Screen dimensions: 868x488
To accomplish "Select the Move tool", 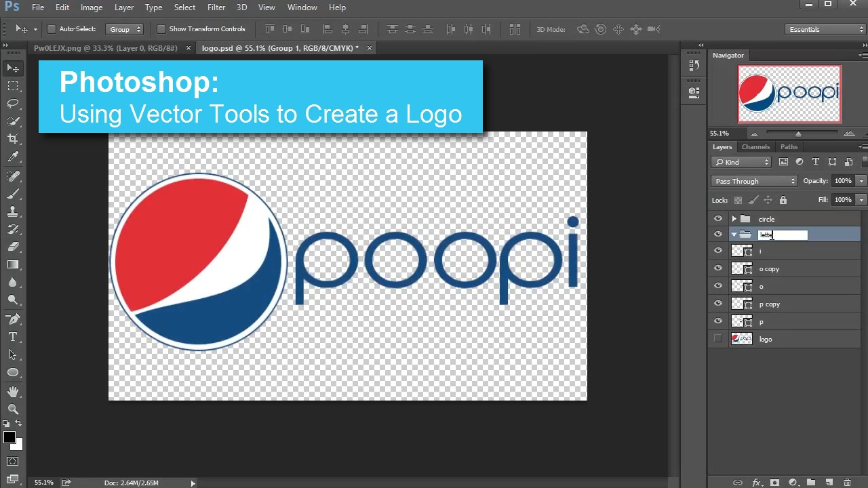I will pos(14,67).
